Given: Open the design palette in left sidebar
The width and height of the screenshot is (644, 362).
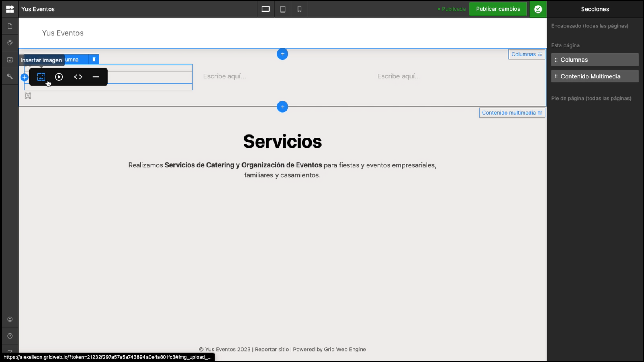Looking at the screenshot, I should (10, 43).
